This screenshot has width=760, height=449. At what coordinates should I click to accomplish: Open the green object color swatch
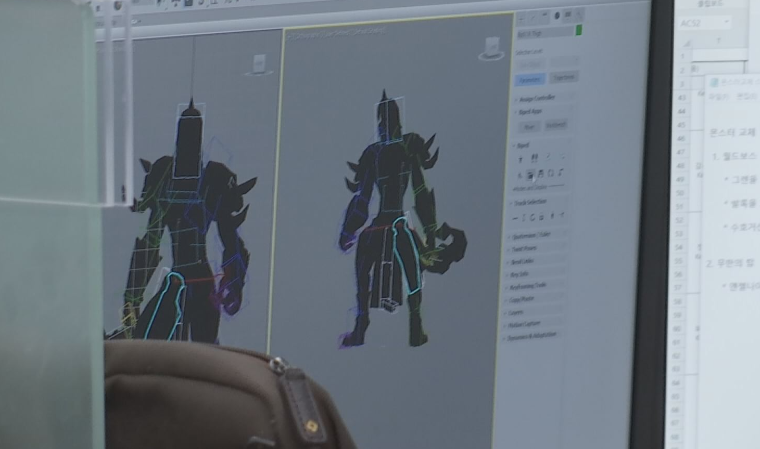(579, 31)
